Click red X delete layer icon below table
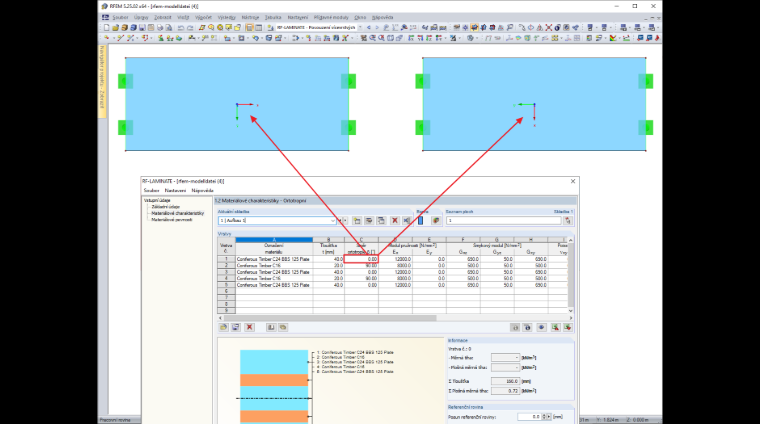760x424 pixels. pos(250,328)
